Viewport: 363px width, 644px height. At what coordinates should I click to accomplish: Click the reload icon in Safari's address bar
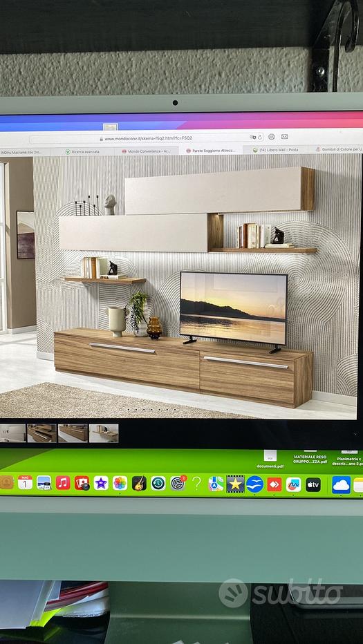[x=261, y=138]
